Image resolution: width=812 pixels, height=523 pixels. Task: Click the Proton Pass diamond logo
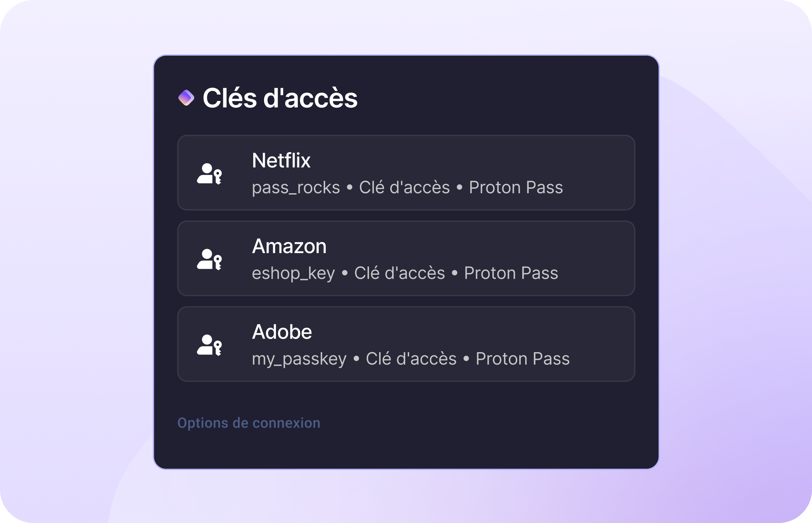tap(186, 98)
